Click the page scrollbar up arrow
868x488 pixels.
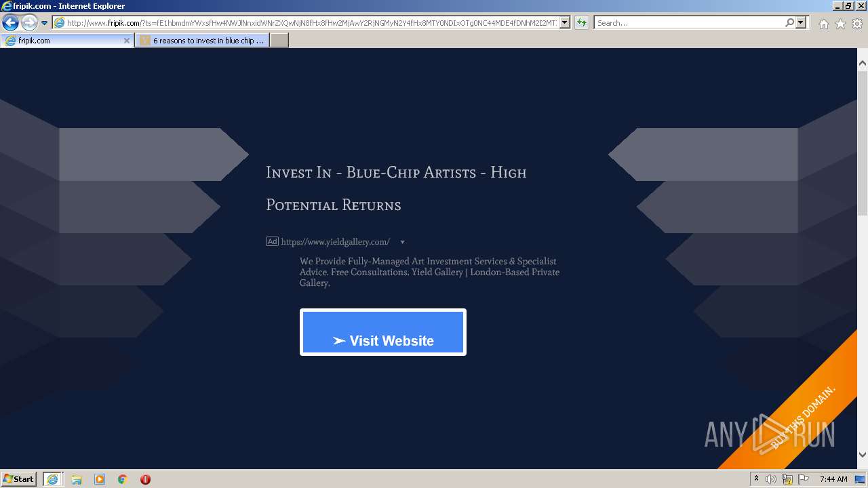point(863,64)
